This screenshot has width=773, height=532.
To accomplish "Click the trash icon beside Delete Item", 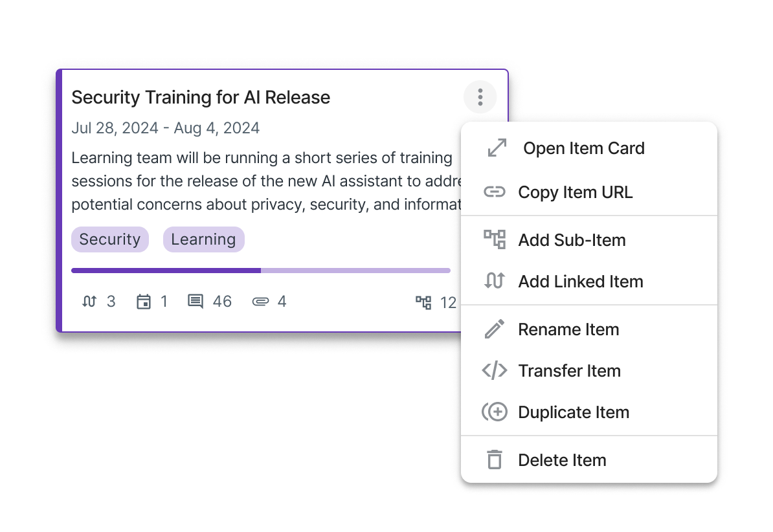I will coord(495,460).
